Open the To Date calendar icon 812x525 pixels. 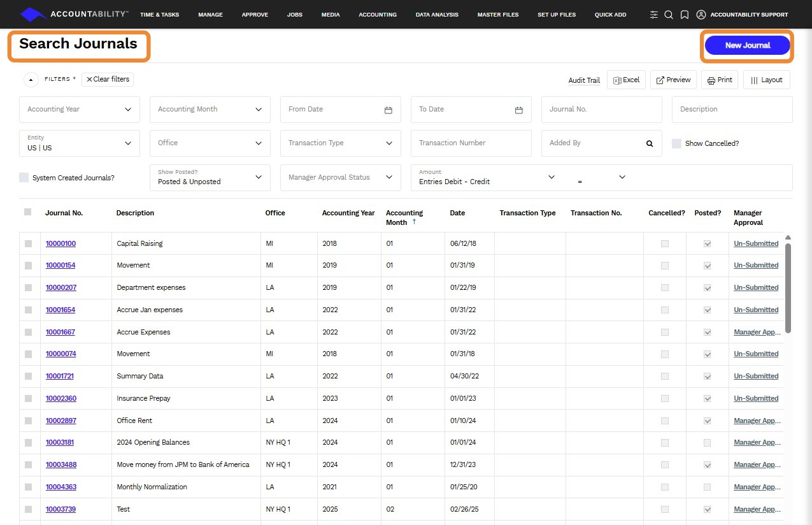click(x=519, y=110)
